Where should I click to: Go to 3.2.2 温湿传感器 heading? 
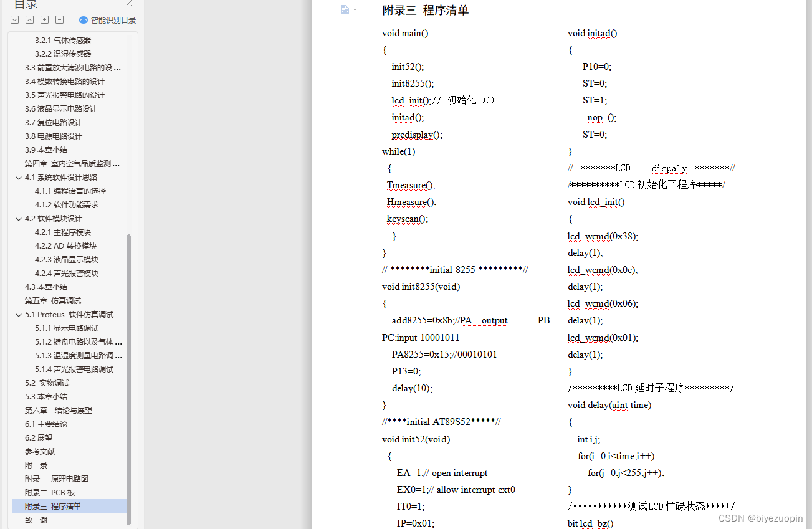pyautogui.click(x=63, y=54)
